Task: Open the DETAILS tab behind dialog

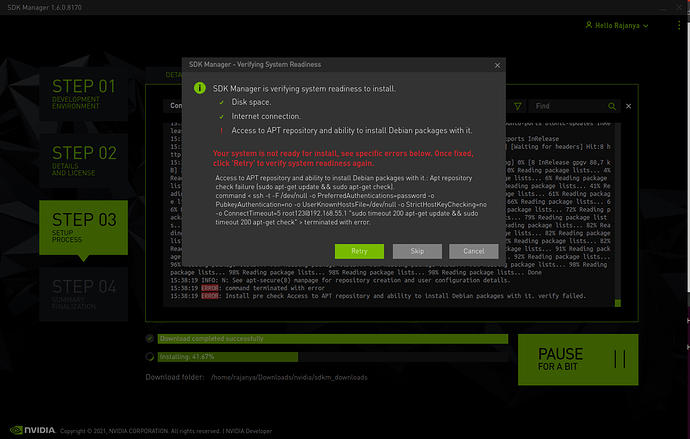Action: coord(173,75)
